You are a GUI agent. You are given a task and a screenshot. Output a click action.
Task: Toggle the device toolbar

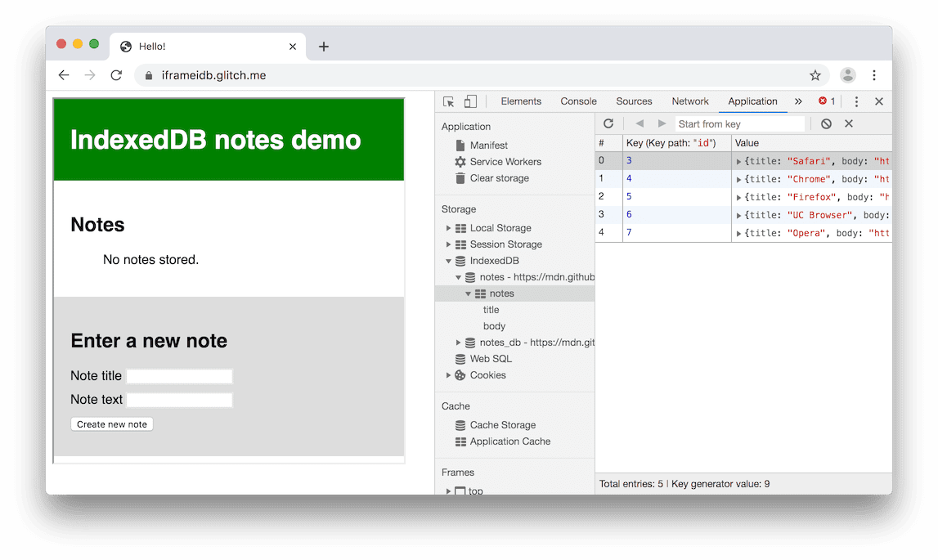click(469, 101)
